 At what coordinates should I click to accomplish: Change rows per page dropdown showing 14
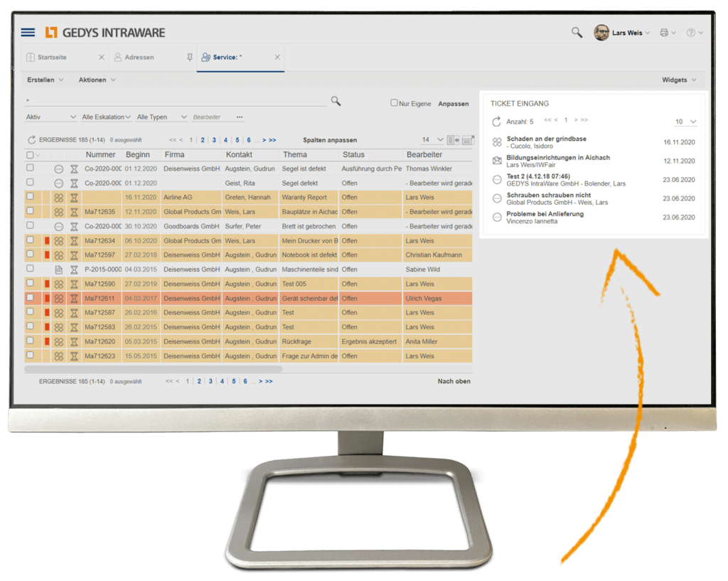coord(432,140)
